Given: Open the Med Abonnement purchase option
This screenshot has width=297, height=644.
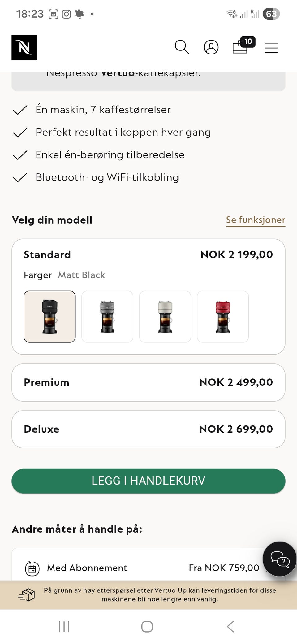Looking at the screenshot, I should pos(148,568).
